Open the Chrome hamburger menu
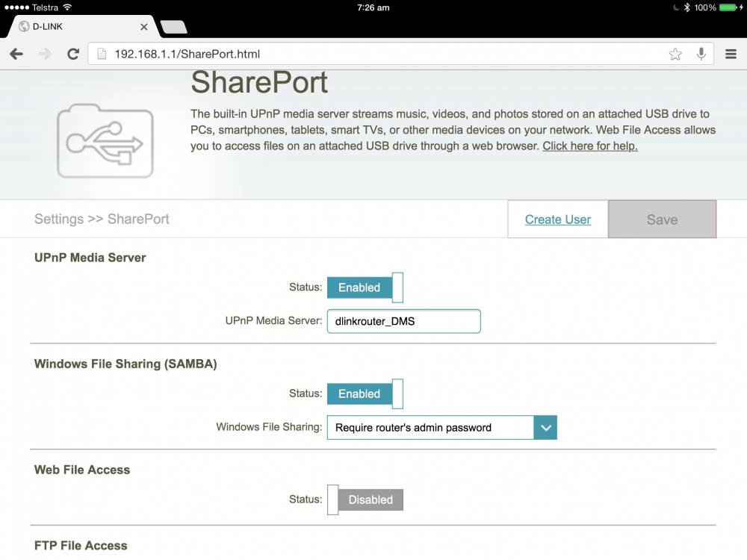Viewport: 747px width, 560px height. pos(731,54)
